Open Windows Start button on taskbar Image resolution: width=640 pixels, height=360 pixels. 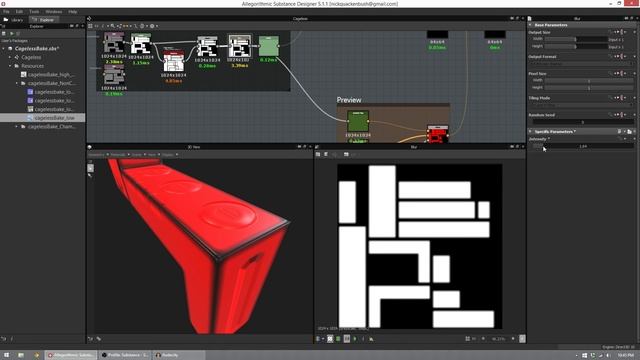(7, 355)
